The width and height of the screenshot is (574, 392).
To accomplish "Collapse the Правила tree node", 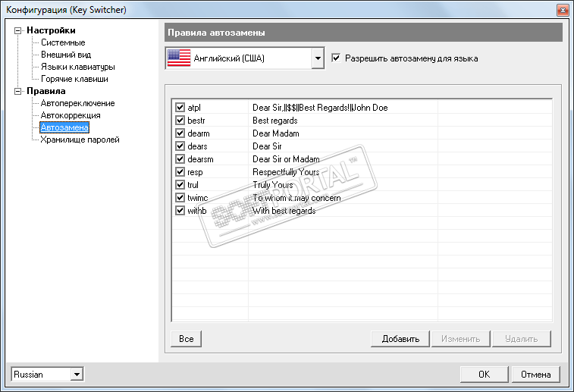I will (17, 92).
